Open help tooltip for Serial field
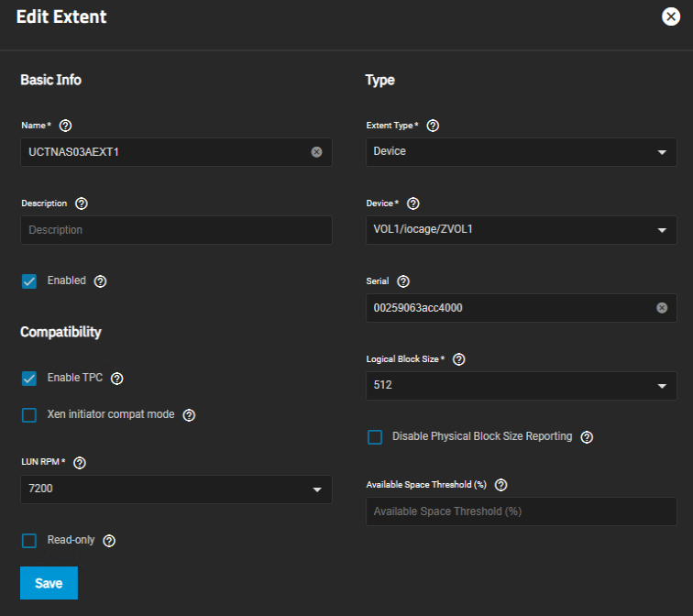Viewport: 693px width, 616px height. pos(403,281)
